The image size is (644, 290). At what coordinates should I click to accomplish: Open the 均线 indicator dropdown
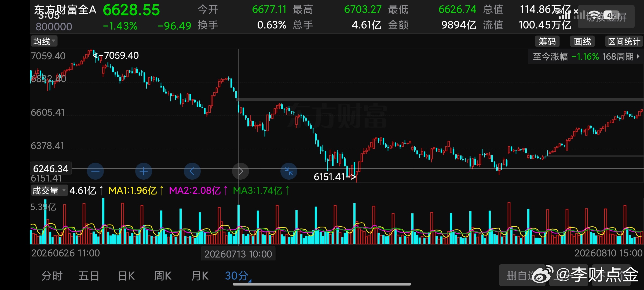click(x=44, y=41)
